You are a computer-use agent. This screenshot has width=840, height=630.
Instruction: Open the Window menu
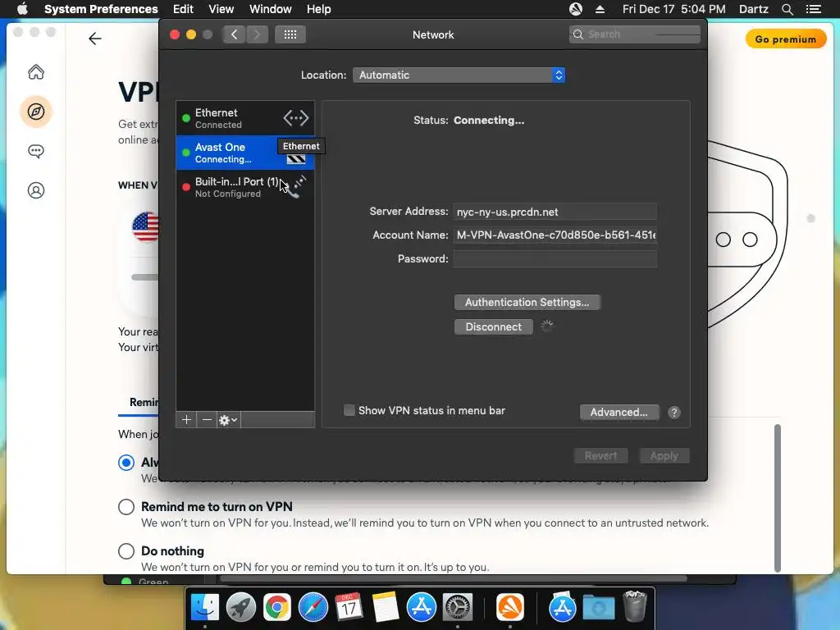click(271, 9)
